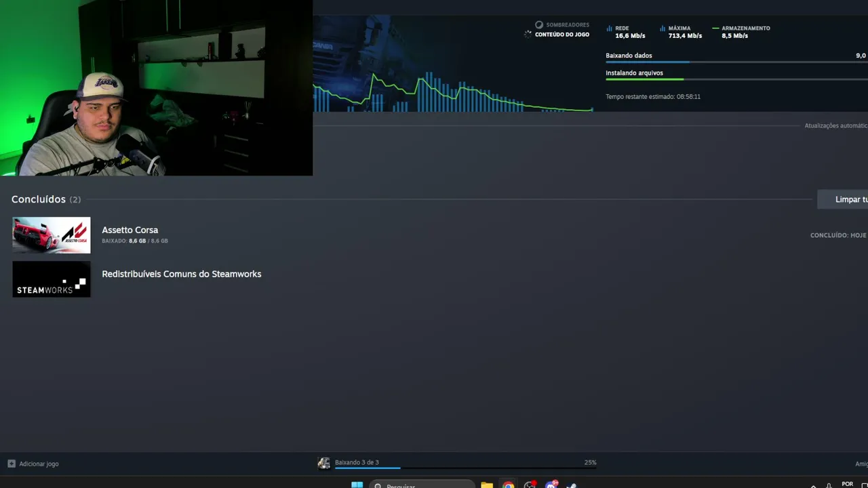Viewport: 868px width, 488px height.
Task: Click the Baixando 3 de 3 progress bar
Action: (466, 468)
